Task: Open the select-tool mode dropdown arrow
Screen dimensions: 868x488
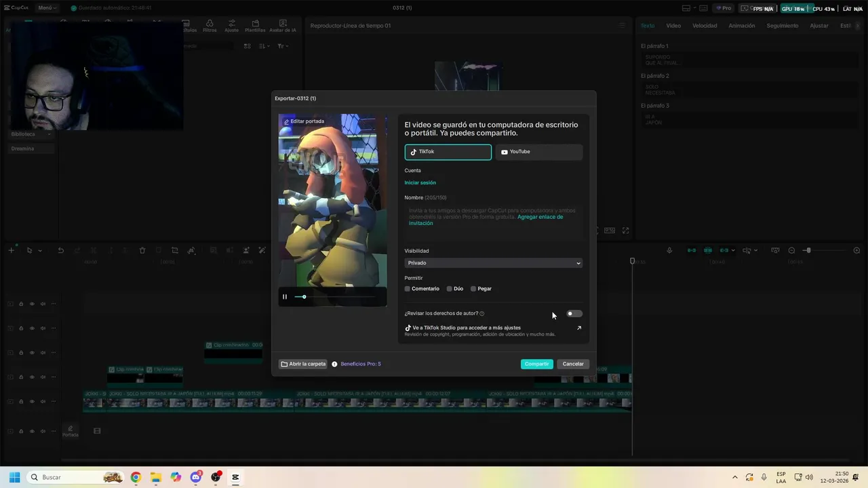Action: coord(40,251)
